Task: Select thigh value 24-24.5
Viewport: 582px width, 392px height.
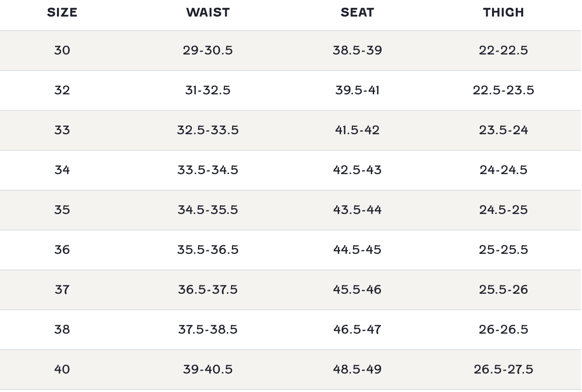Action: tap(504, 170)
